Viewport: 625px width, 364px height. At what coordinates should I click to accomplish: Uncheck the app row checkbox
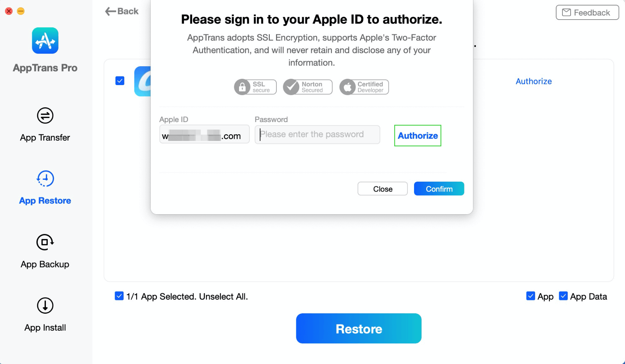120,81
